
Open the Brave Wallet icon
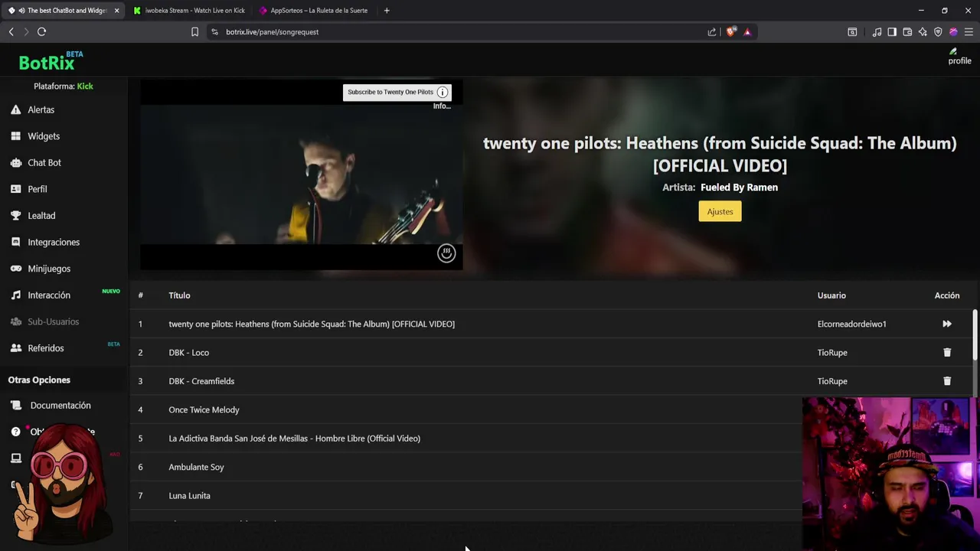pyautogui.click(x=907, y=32)
